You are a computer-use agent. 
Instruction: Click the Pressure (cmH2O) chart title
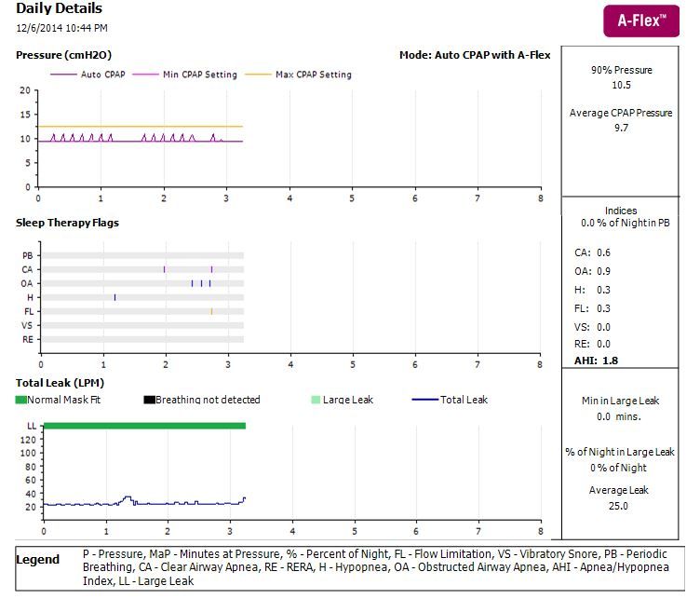[63, 55]
